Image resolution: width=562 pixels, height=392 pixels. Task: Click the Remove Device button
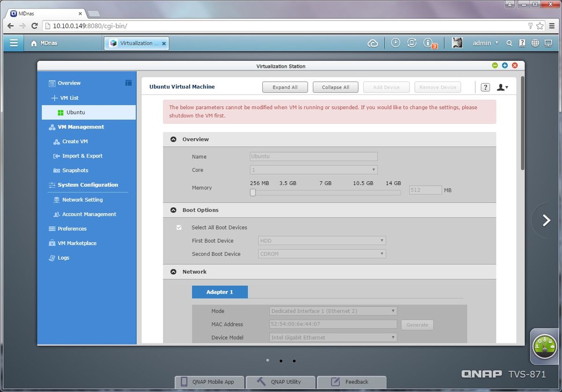pos(438,87)
